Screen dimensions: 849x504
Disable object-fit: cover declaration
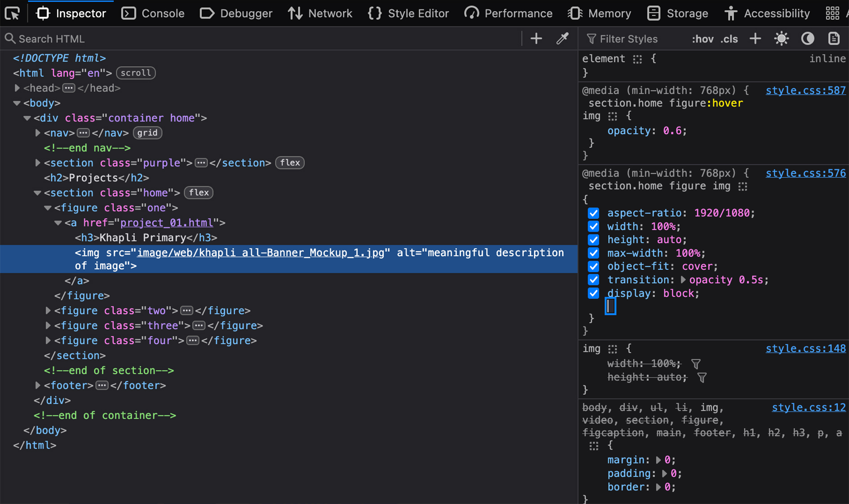point(593,267)
